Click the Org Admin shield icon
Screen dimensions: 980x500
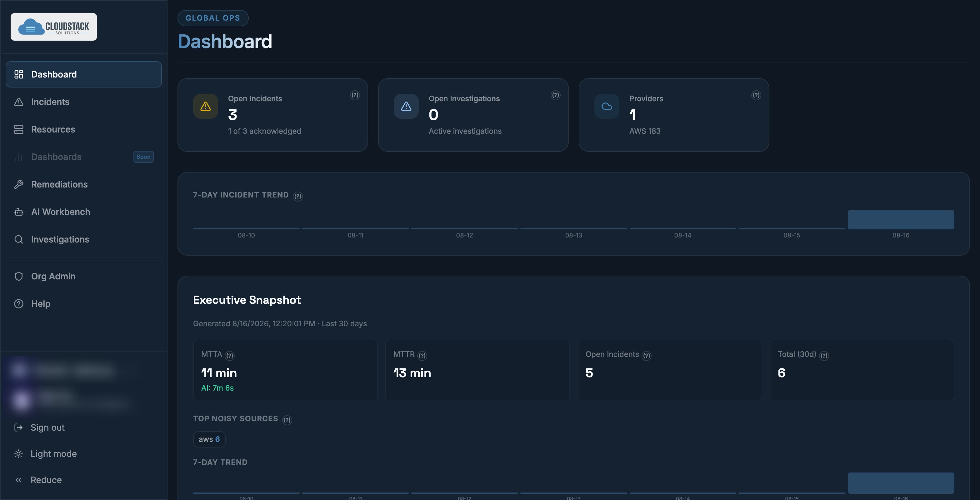click(x=19, y=276)
